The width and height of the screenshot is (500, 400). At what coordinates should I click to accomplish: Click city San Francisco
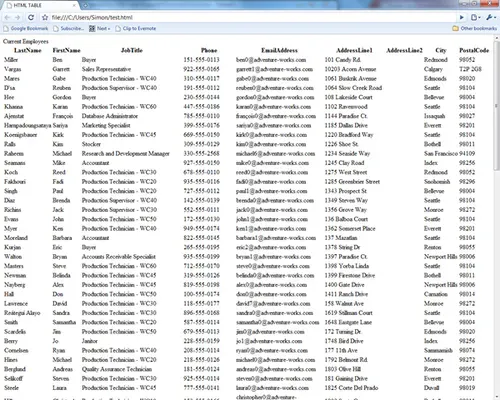pyautogui.click(x=441, y=153)
